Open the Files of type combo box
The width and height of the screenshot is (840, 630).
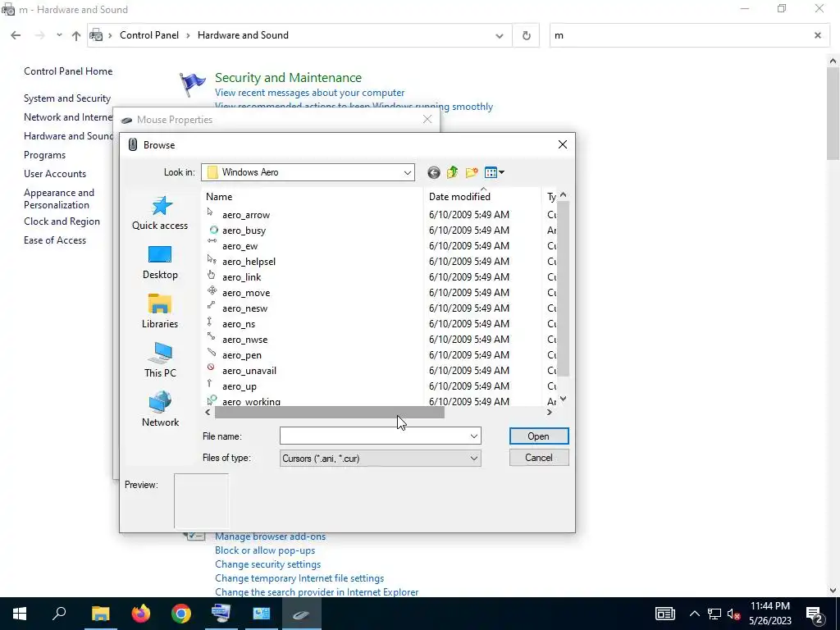[380, 458]
